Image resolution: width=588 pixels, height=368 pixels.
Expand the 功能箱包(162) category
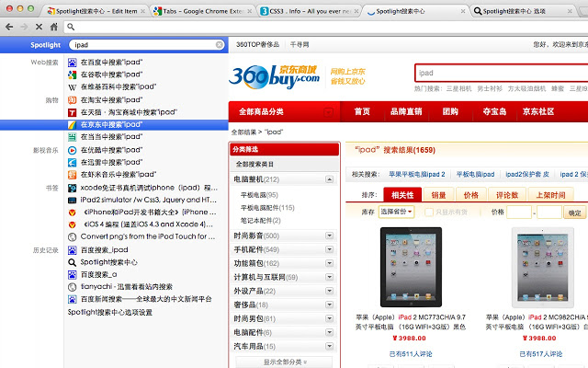(x=329, y=263)
